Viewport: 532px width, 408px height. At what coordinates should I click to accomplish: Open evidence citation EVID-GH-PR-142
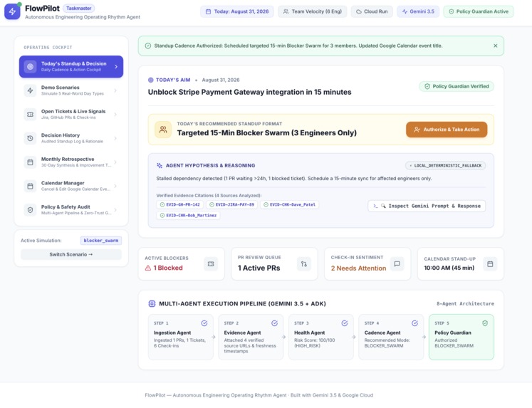click(x=179, y=204)
